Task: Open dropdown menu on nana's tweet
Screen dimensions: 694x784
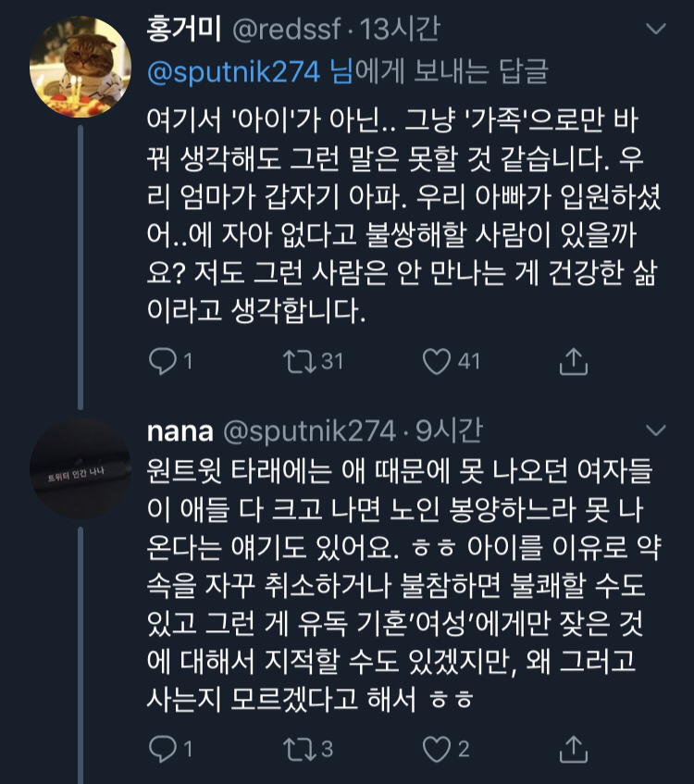Action: click(655, 430)
